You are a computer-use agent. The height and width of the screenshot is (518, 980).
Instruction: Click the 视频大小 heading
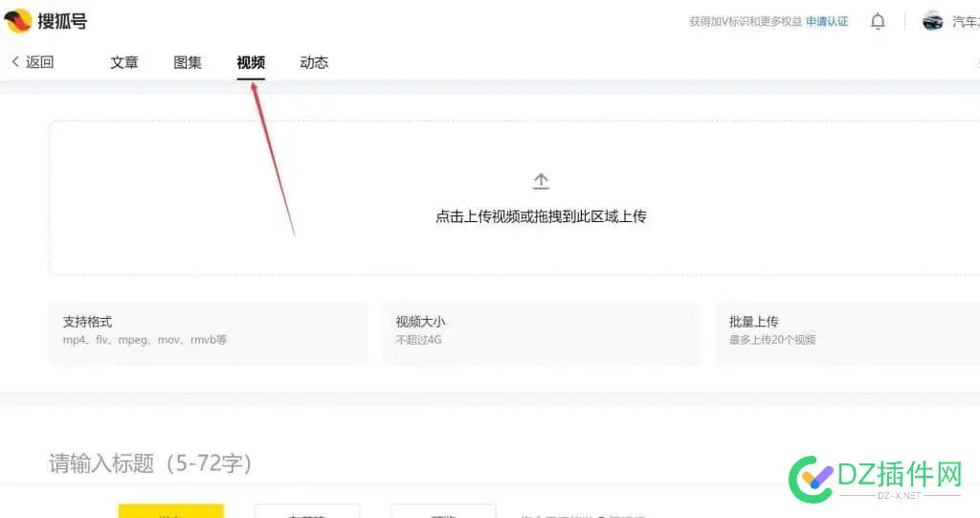[x=421, y=322]
